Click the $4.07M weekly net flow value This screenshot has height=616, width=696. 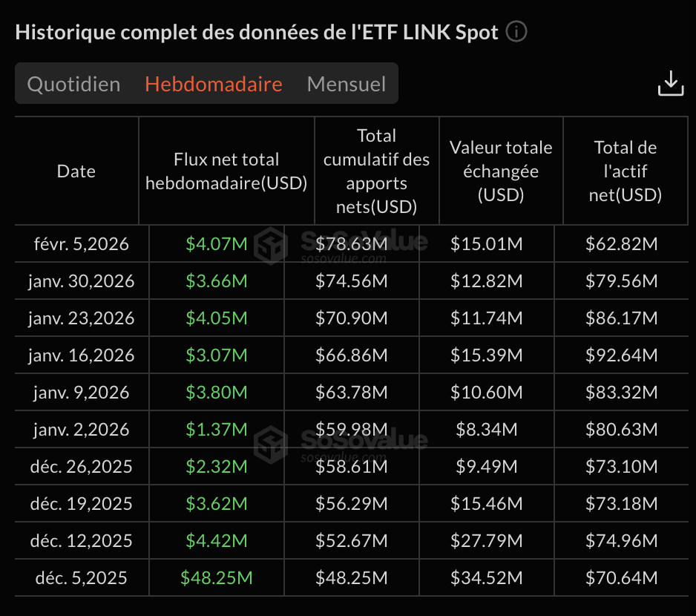[x=217, y=243]
